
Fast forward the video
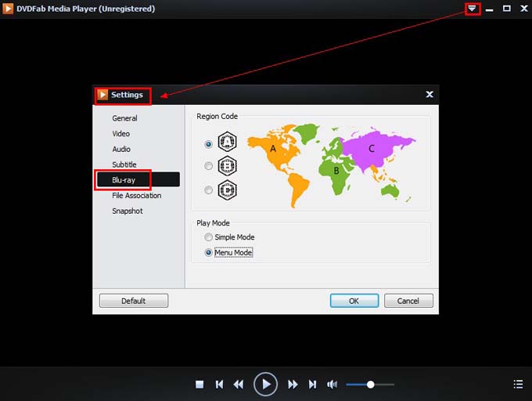(293, 385)
